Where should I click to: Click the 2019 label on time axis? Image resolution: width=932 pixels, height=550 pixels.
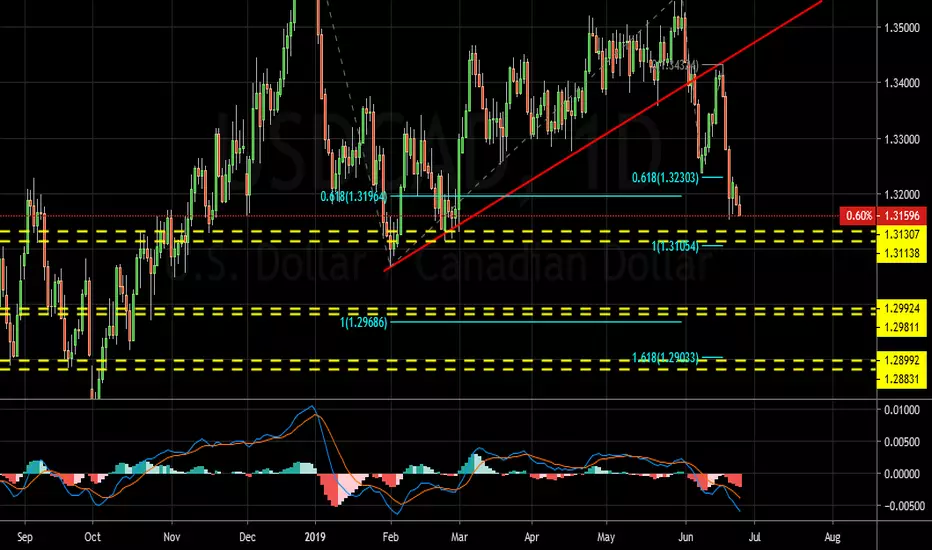tap(315, 537)
